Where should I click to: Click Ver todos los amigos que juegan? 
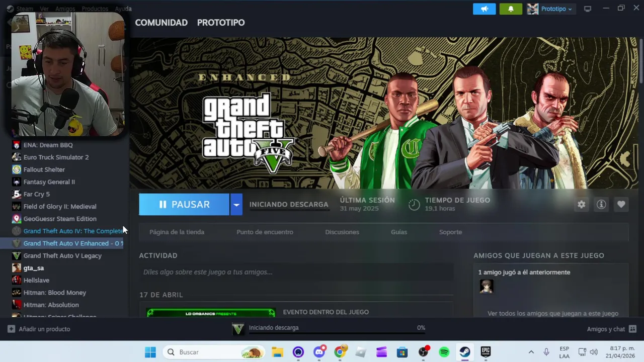point(552,313)
